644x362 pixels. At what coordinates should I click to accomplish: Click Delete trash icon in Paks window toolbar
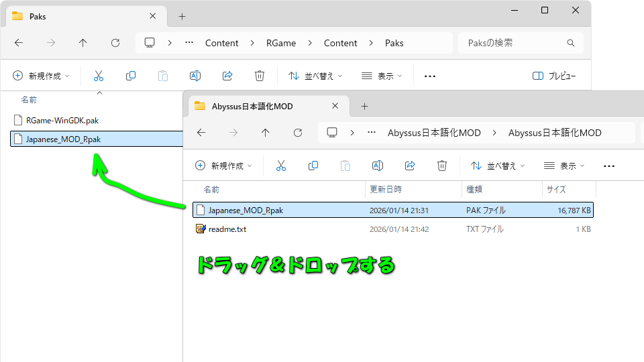coord(260,76)
